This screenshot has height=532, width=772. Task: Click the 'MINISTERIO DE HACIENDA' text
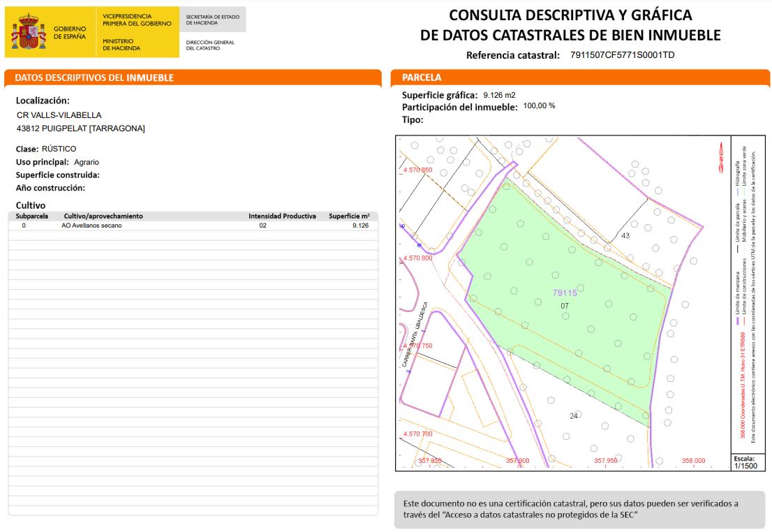coord(121,45)
